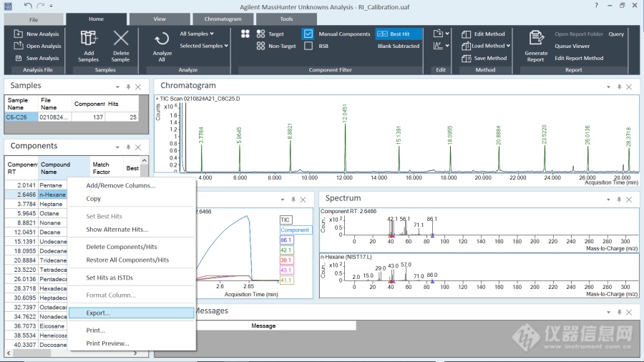Click the Delete Sample X icon
The width and height of the screenshot is (644, 362).
121,38
